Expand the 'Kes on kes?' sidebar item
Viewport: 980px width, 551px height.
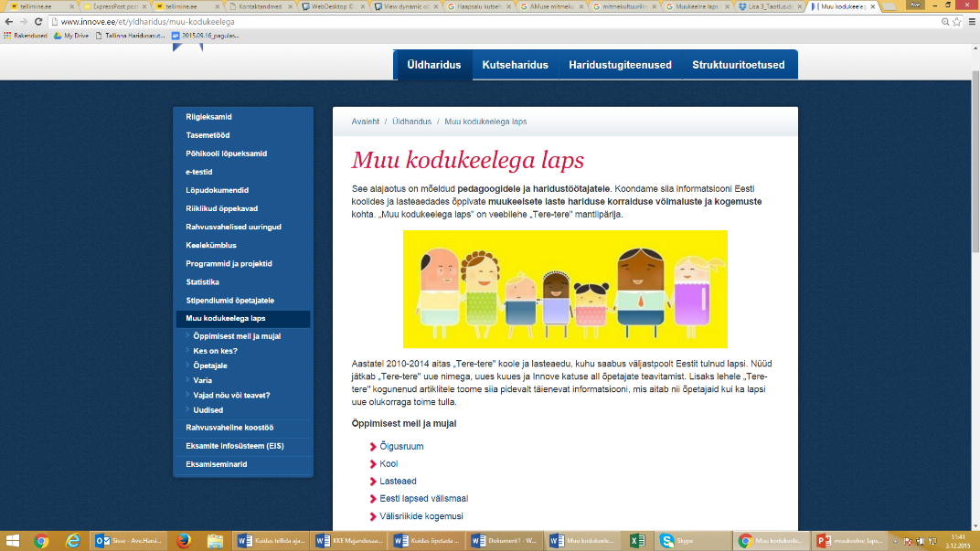(215, 351)
